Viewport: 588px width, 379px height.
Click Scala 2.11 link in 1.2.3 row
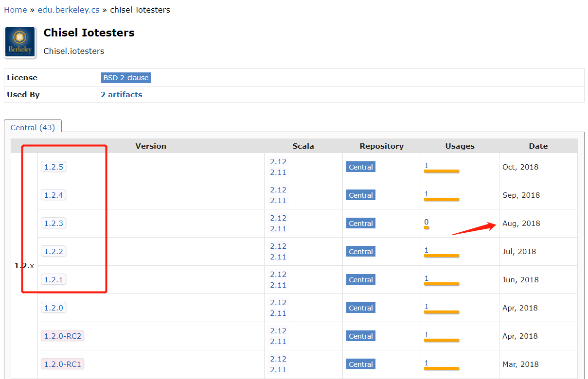(x=278, y=229)
